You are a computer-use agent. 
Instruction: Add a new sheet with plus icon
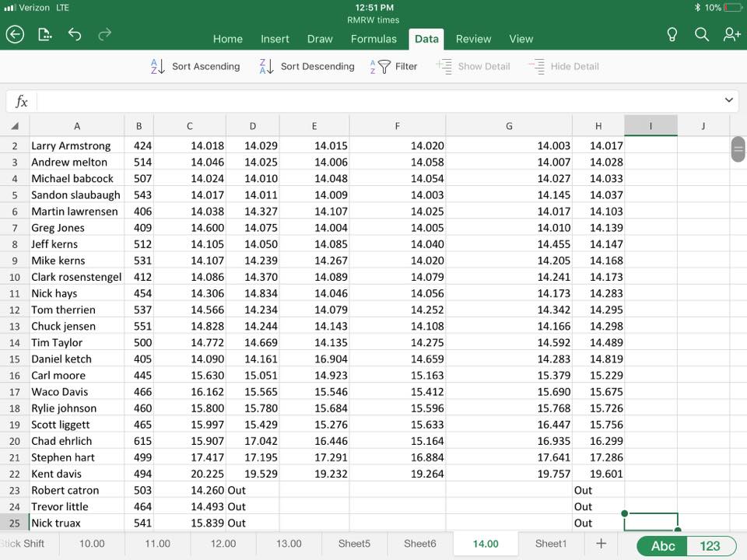pos(600,544)
